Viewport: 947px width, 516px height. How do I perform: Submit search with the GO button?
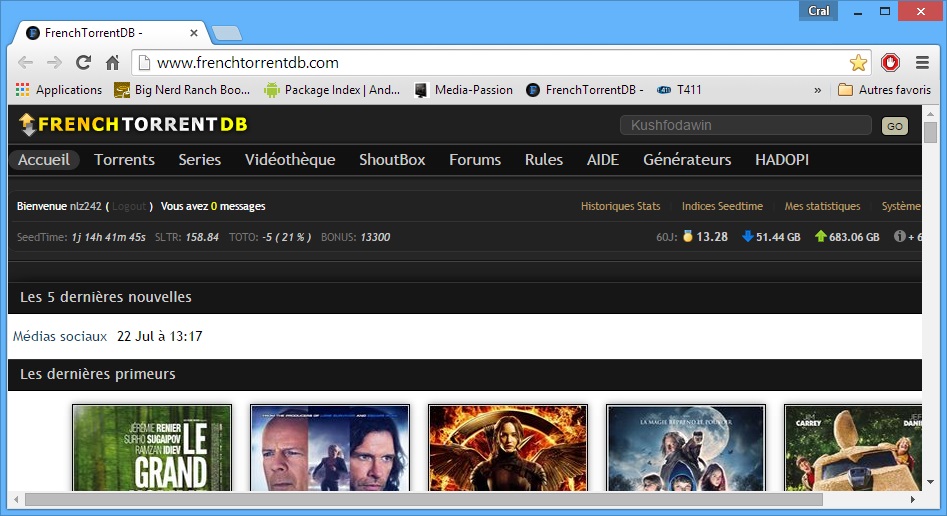coord(894,126)
